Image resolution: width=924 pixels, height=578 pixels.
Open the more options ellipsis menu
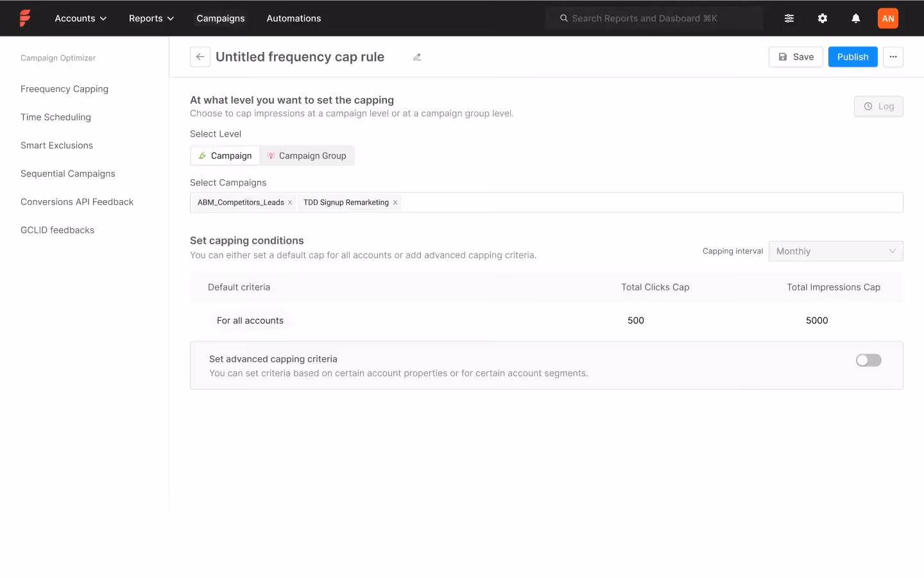tap(893, 56)
